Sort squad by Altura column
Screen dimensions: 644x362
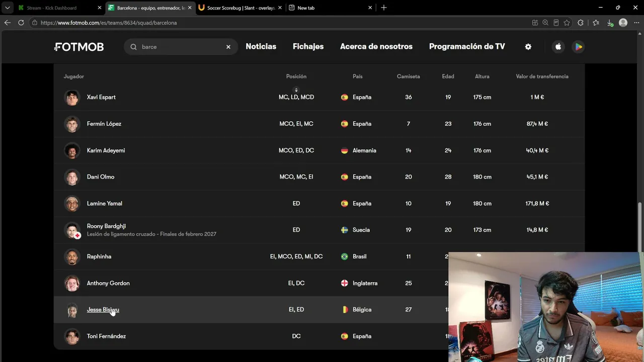click(x=482, y=76)
